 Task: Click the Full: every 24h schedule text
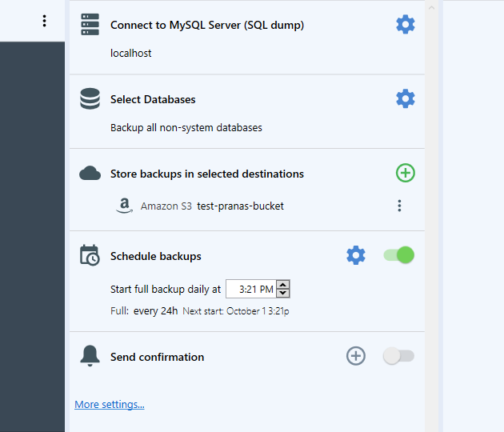point(144,311)
